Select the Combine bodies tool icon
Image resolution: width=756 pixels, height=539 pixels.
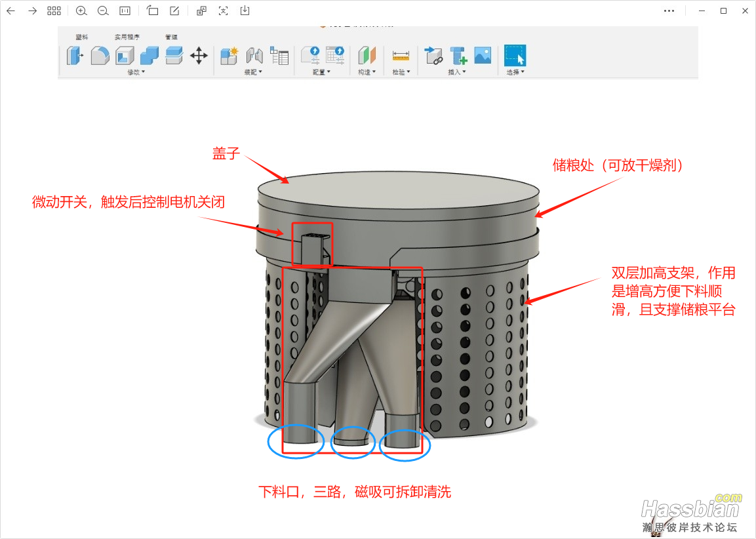tap(149, 56)
